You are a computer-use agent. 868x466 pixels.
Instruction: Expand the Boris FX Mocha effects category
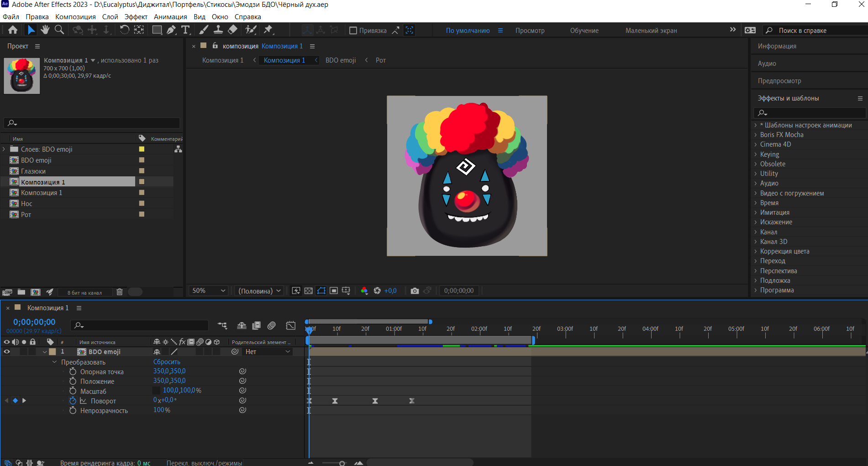(756, 135)
